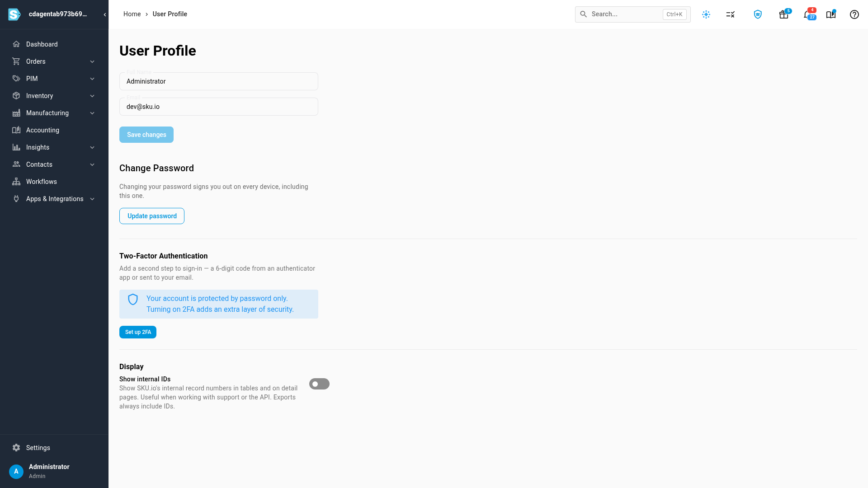Click the PIM tag icon
This screenshot has height=488, width=868.
(16, 79)
